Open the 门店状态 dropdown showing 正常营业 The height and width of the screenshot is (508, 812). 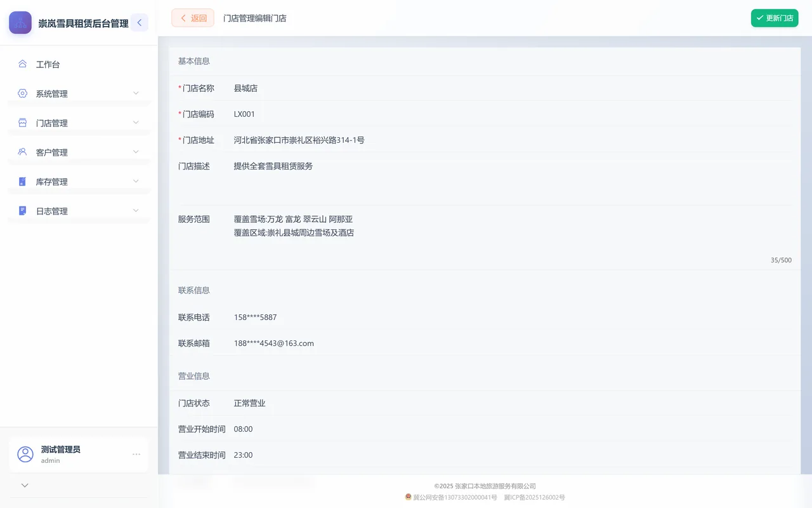[513, 403]
